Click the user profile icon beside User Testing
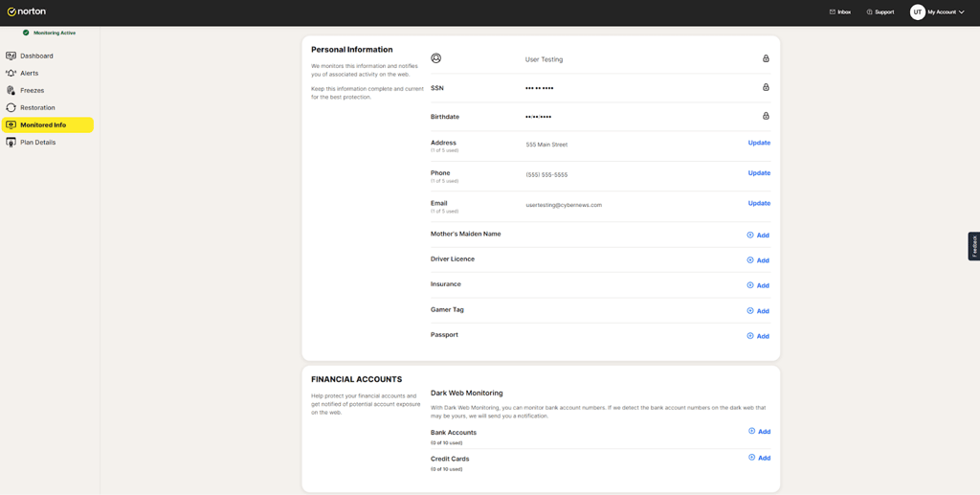 (x=436, y=58)
